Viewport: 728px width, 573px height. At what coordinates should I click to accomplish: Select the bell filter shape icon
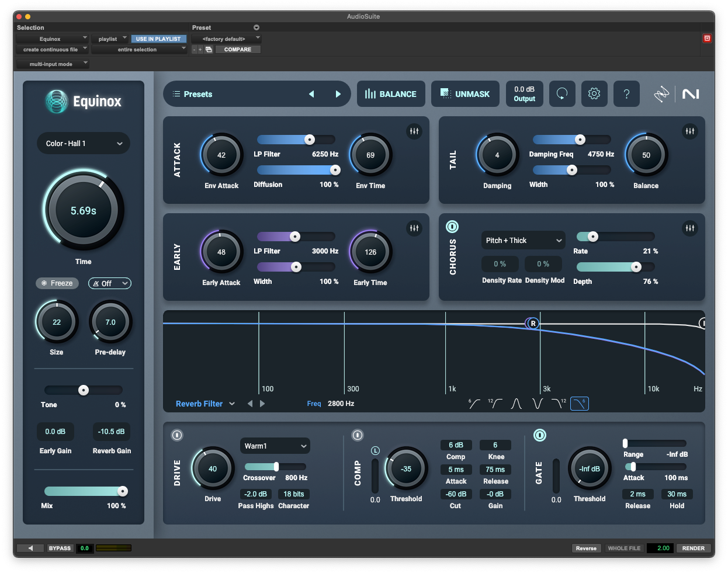[516, 404]
